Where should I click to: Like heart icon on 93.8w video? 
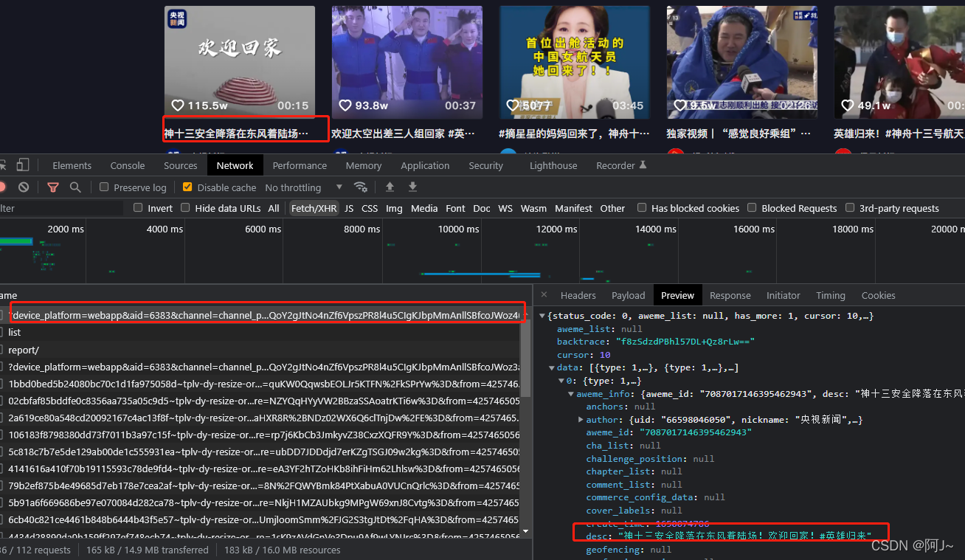tap(345, 106)
